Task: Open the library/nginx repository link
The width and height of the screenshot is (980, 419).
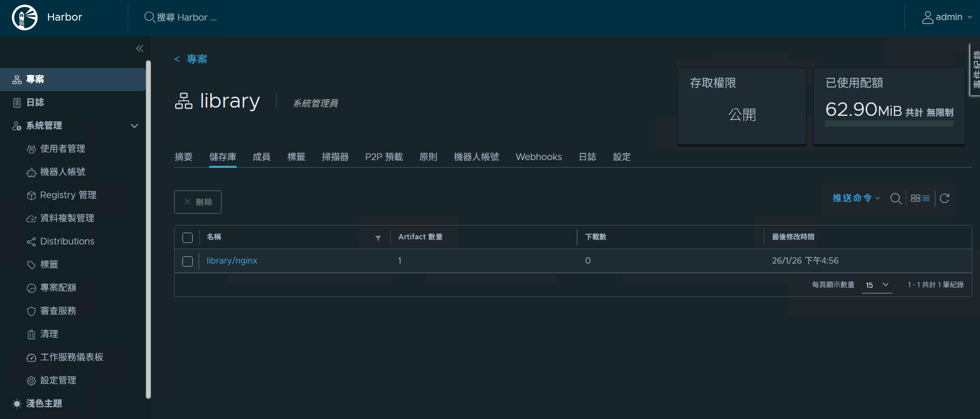Action: coord(232,261)
